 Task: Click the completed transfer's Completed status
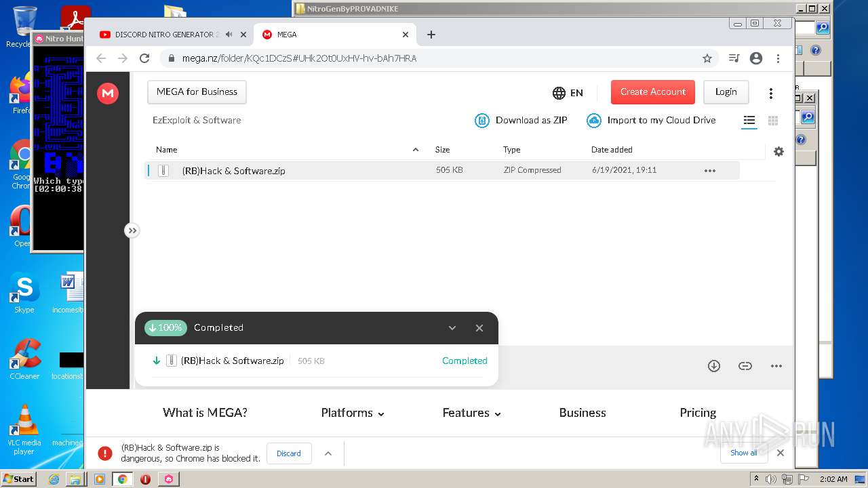(x=465, y=361)
